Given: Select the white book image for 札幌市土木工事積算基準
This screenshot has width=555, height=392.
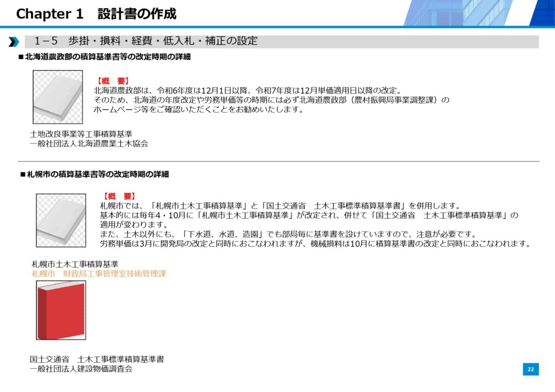Looking at the screenshot, I should click(61, 220).
